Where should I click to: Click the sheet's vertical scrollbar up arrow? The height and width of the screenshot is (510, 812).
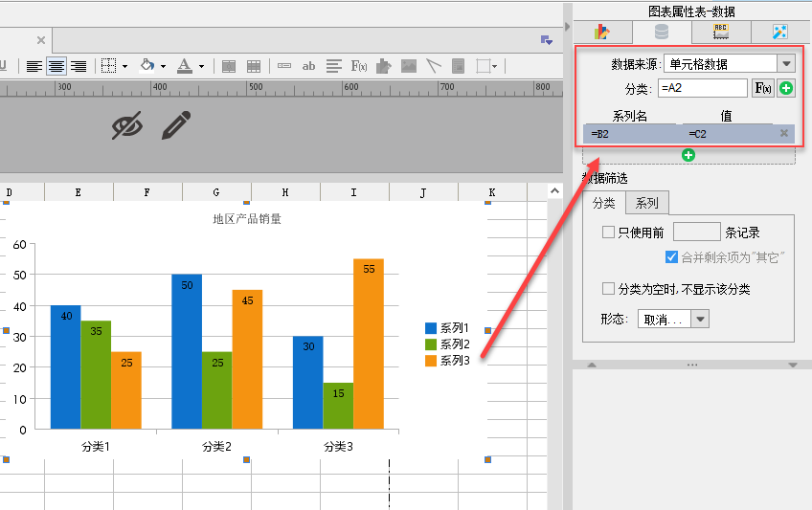pos(554,190)
